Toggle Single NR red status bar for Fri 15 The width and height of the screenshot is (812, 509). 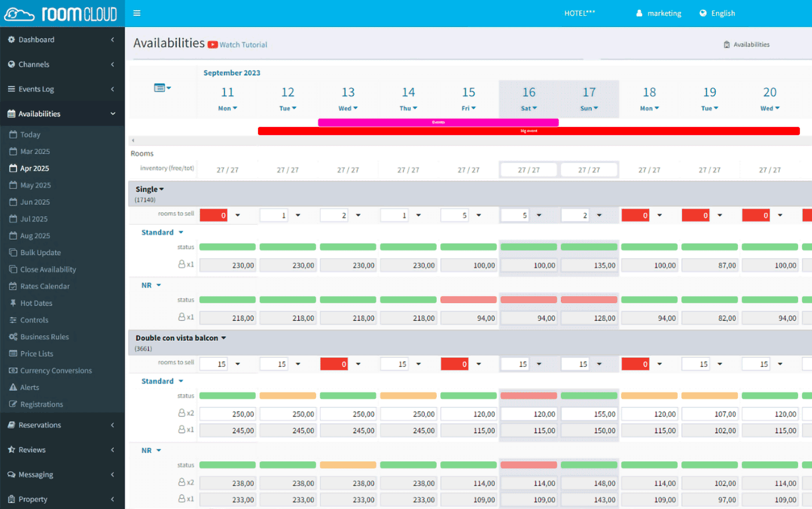click(x=468, y=300)
